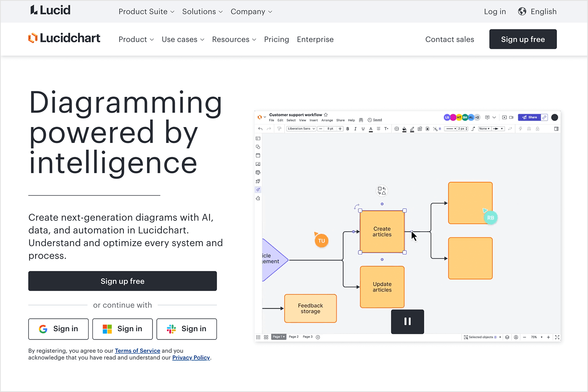Screen dimensions: 588x392
Task: Open the Pricing page
Action: click(276, 40)
